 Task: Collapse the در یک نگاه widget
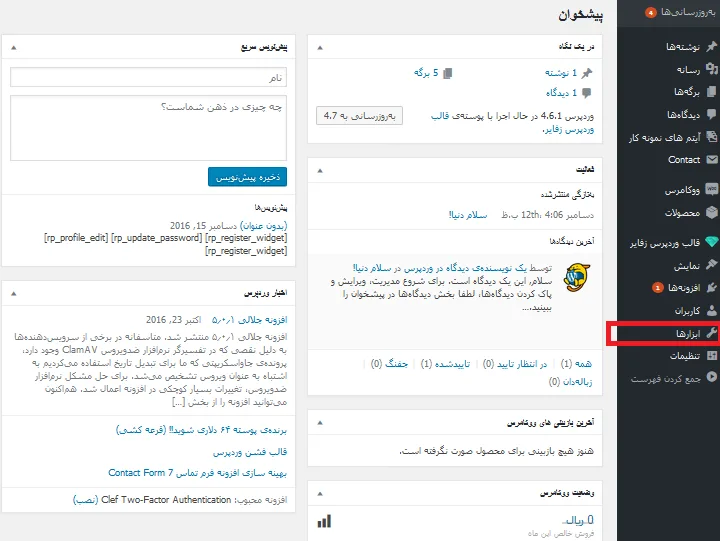coord(320,47)
